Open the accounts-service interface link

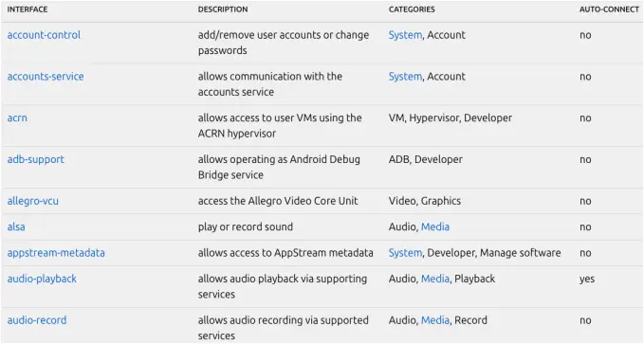coord(46,77)
